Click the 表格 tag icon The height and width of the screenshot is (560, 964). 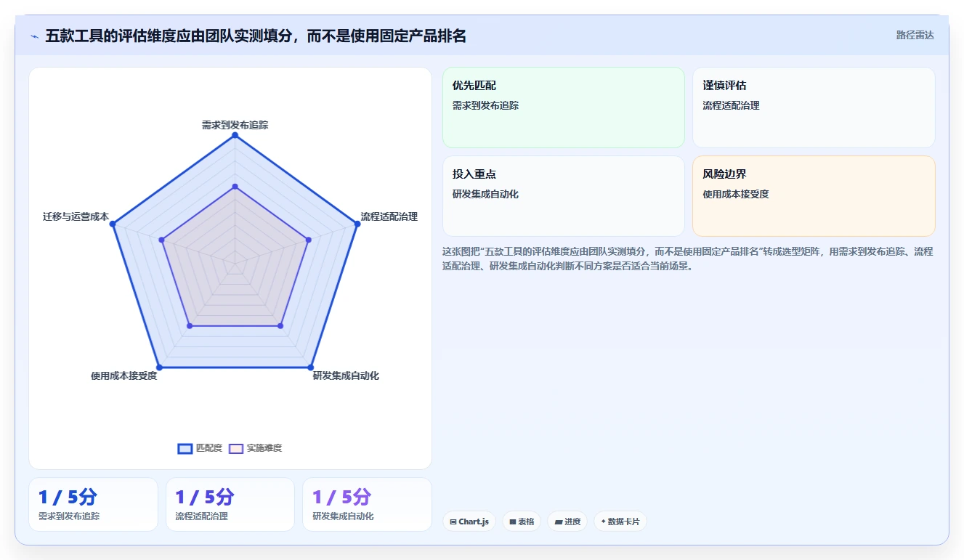tap(513, 522)
